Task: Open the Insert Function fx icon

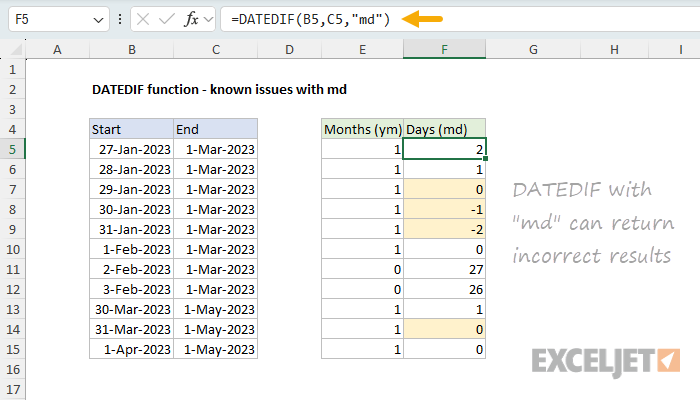Action: pyautogui.click(x=191, y=19)
